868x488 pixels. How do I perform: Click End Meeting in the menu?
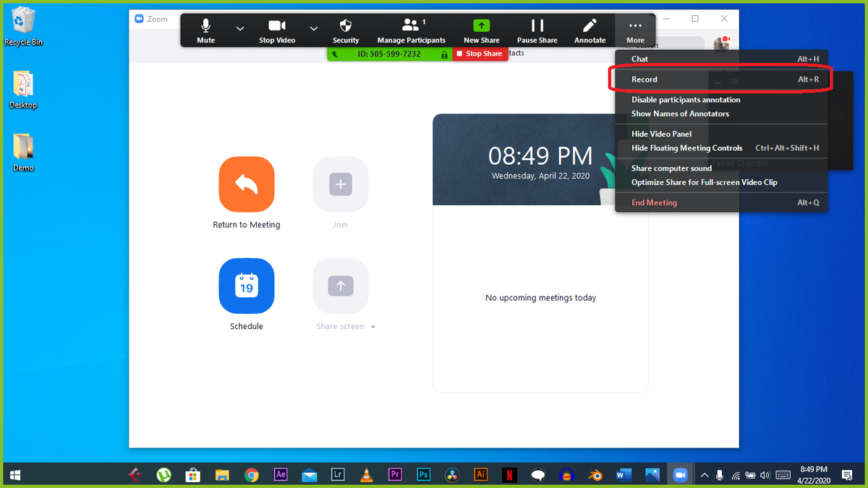click(x=721, y=202)
